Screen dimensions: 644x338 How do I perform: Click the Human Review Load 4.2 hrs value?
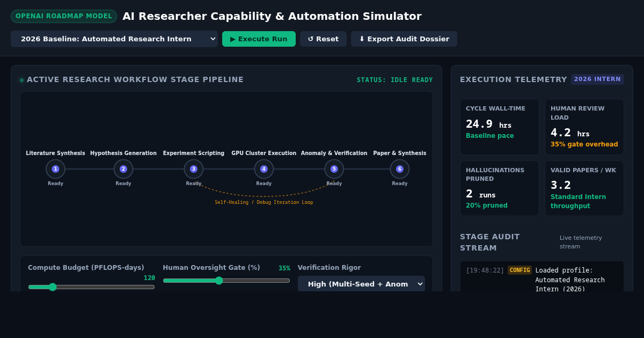570,133
